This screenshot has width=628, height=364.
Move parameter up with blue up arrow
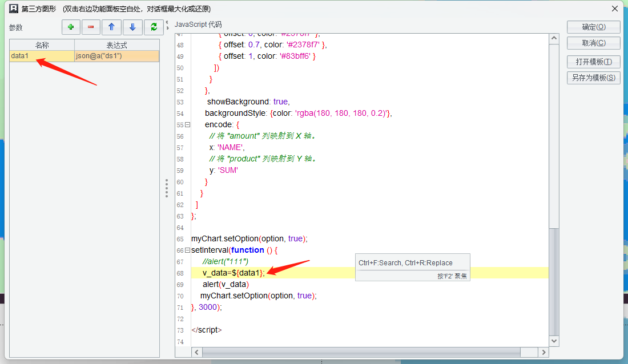click(x=111, y=27)
